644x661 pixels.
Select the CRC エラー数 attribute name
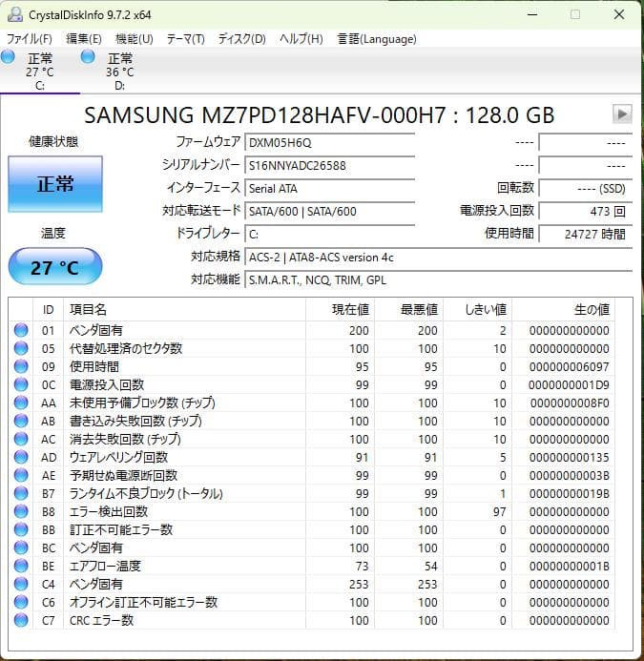[x=102, y=621]
